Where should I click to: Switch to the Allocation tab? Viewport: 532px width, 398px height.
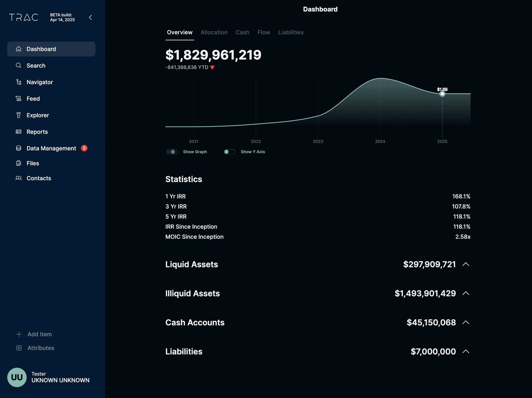click(x=214, y=32)
